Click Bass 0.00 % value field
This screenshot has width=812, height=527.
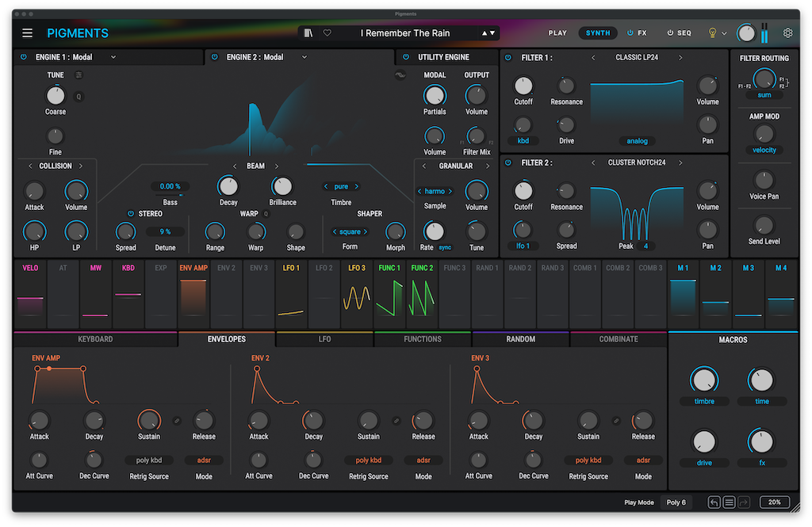click(170, 186)
